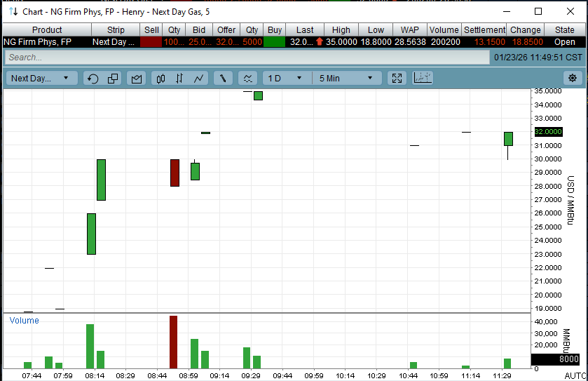Click the red Sell cell
The width and height of the screenshot is (588, 381).
click(x=151, y=41)
